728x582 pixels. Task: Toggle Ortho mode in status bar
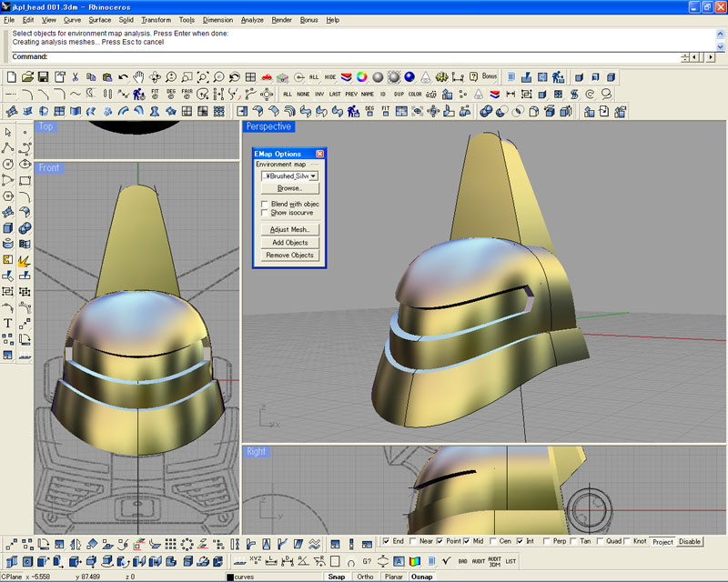point(365,577)
